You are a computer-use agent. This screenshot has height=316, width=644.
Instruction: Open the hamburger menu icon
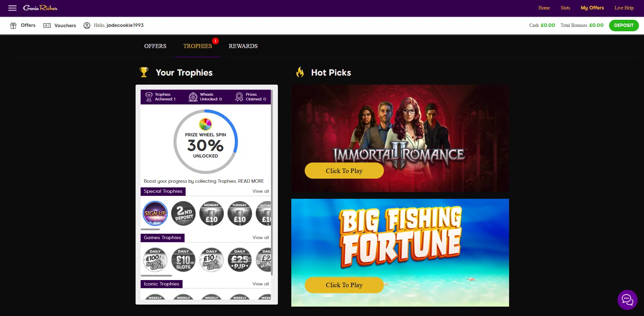12,8
